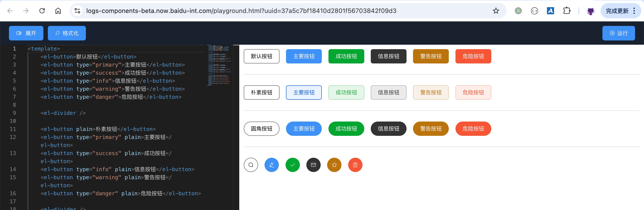Viewport: 644px width, 210px height.
Task: Reload the page
Action: click(x=42, y=11)
